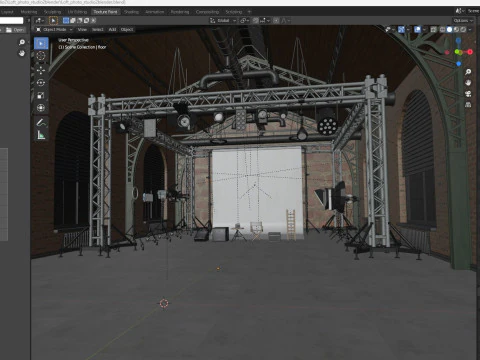Open the scene browse dropdown
This screenshot has width=480, height=360.
[460, 11]
